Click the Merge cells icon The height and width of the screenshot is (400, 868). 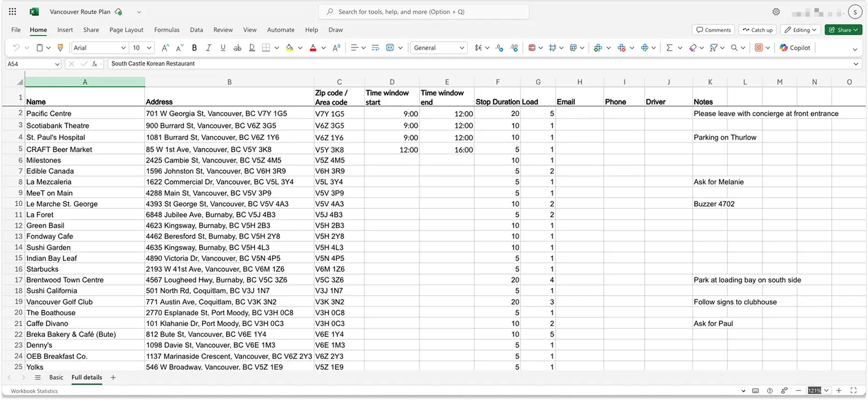pyautogui.click(x=390, y=48)
